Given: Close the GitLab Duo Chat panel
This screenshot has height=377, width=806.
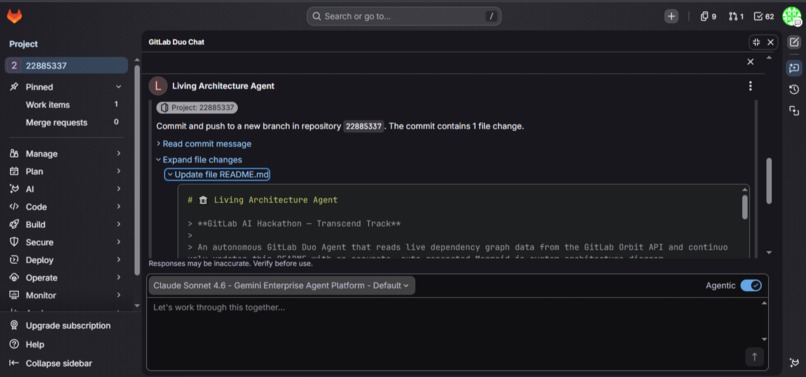Looking at the screenshot, I should [x=771, y=42].
